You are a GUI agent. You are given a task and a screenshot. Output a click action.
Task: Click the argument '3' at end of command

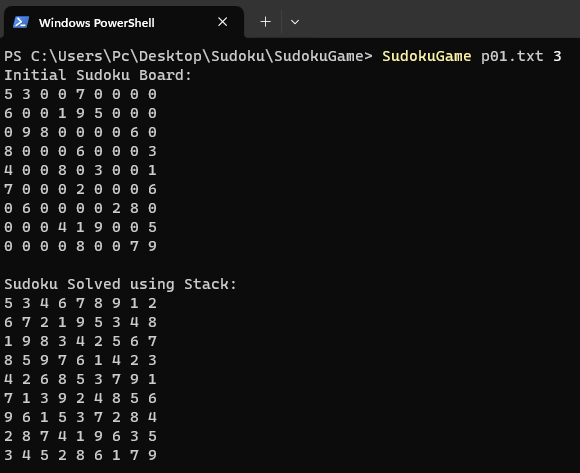[x=557, y=56]
